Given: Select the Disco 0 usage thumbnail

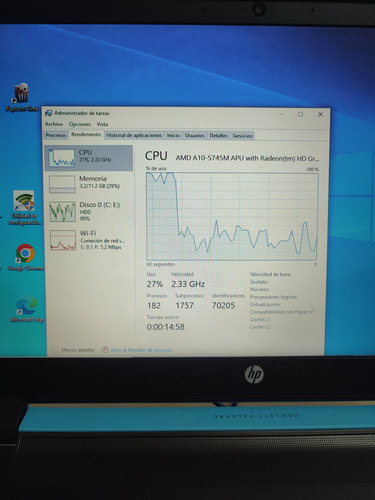Looking at the screenshot, I should pyautogui.click(x=62, y=212).
